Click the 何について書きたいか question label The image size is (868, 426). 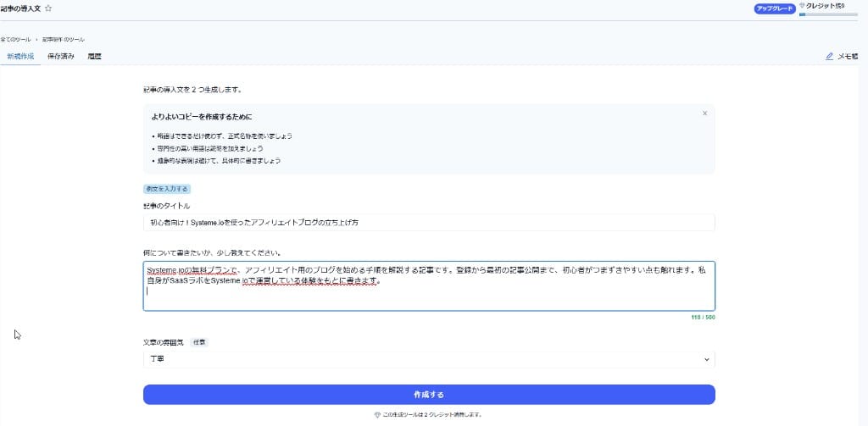[x=212, y=253]
